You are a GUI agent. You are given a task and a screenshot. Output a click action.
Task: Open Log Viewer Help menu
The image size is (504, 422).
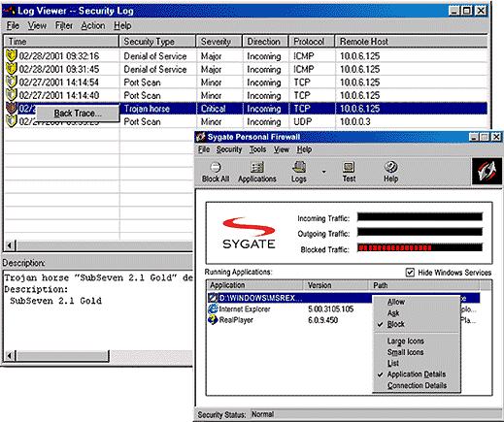(122, 25)
